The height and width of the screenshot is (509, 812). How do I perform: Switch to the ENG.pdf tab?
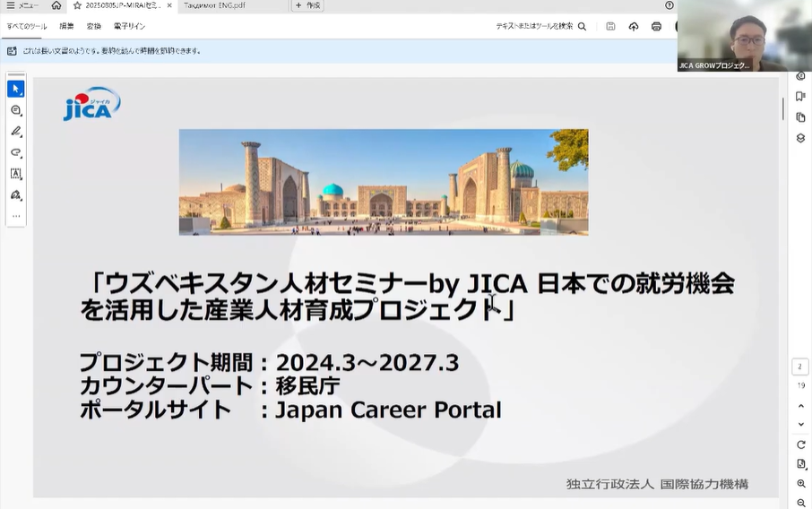214,5
